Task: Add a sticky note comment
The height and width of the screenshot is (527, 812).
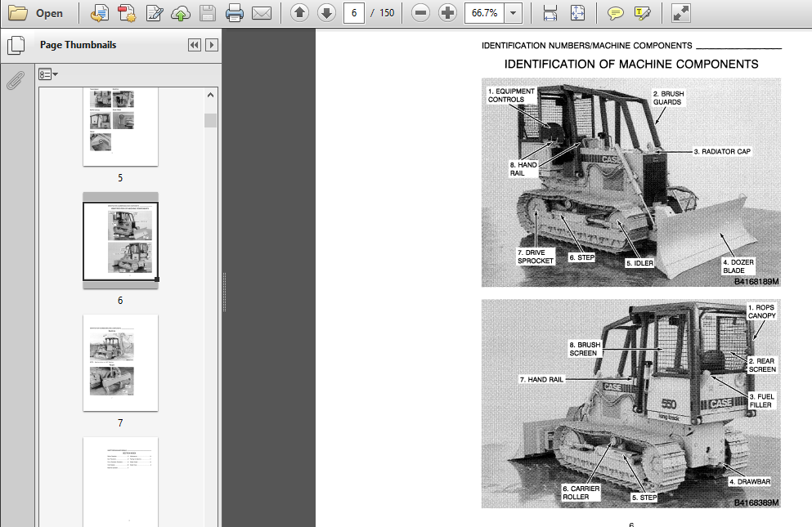Action: click(615, 13)
